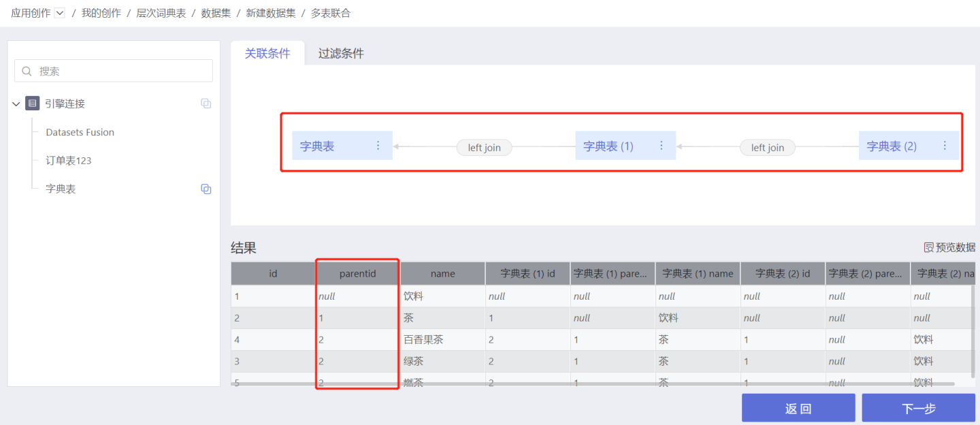Click the results table vertical scrollbar
The width and height of the screenshot is (980, 425).
pos(973,330)
